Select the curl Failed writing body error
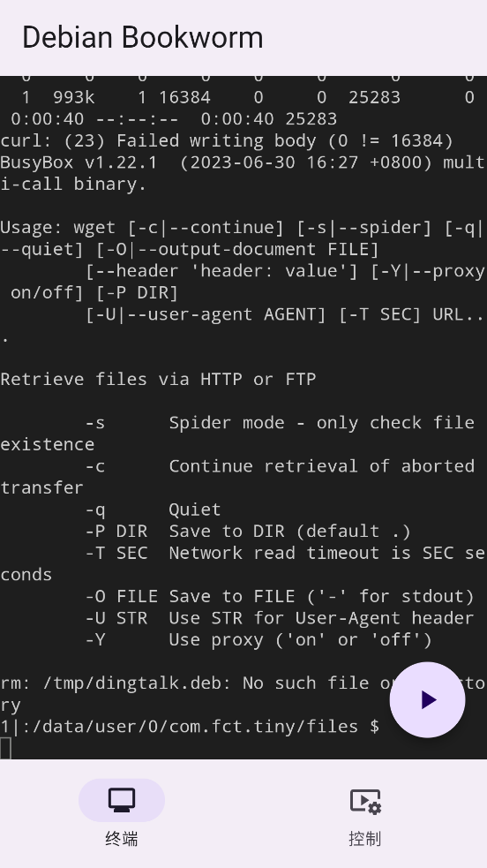The image size is (487, 868). pyautogui.click(x=227, y=140)
